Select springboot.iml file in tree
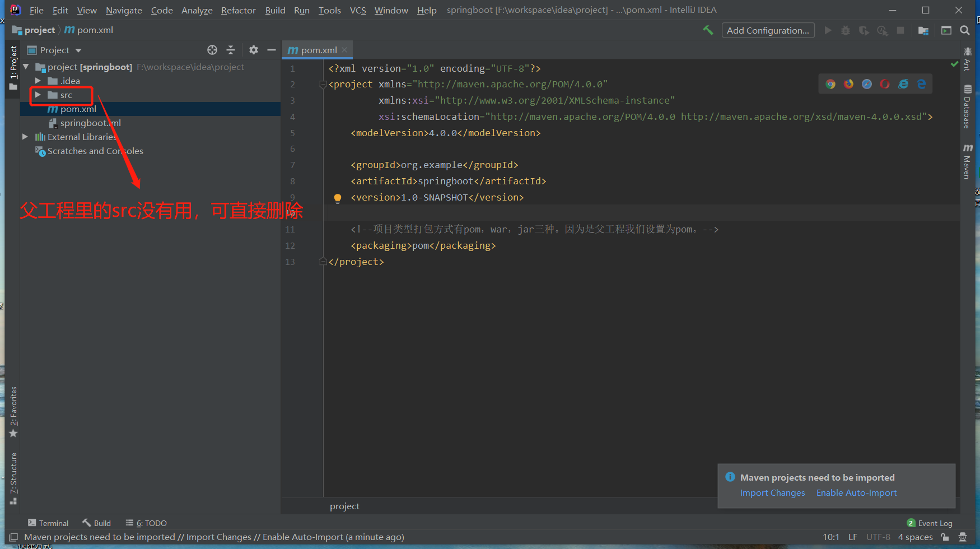980x549 pixels. click(x=90, y=123)
